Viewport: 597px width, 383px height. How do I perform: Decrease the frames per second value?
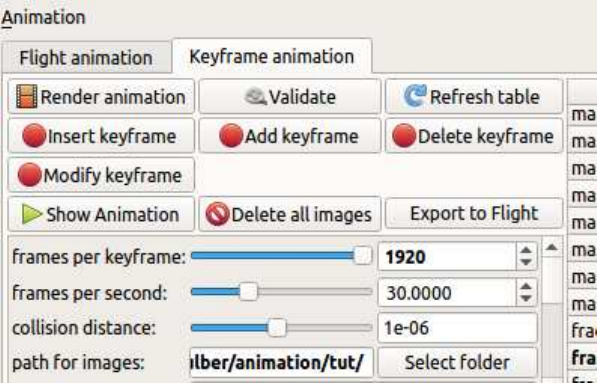click(x=526, y=297)
